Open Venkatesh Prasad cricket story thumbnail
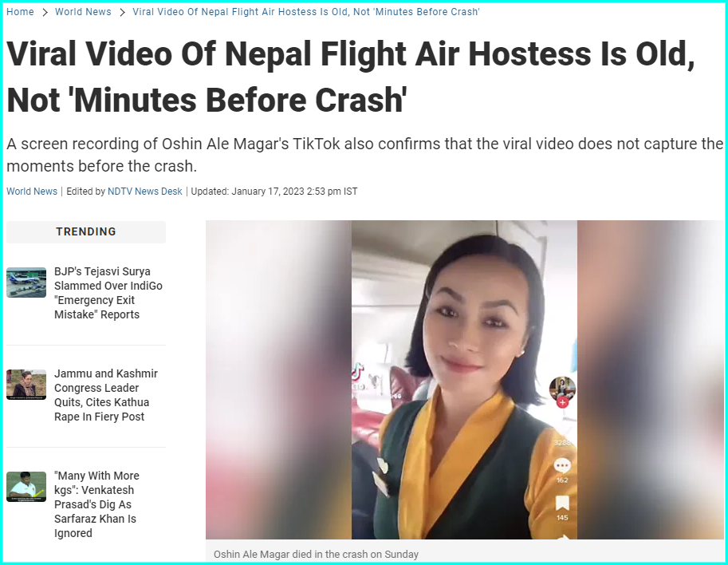This screenshot has height=565, width=728. [26, 487]
